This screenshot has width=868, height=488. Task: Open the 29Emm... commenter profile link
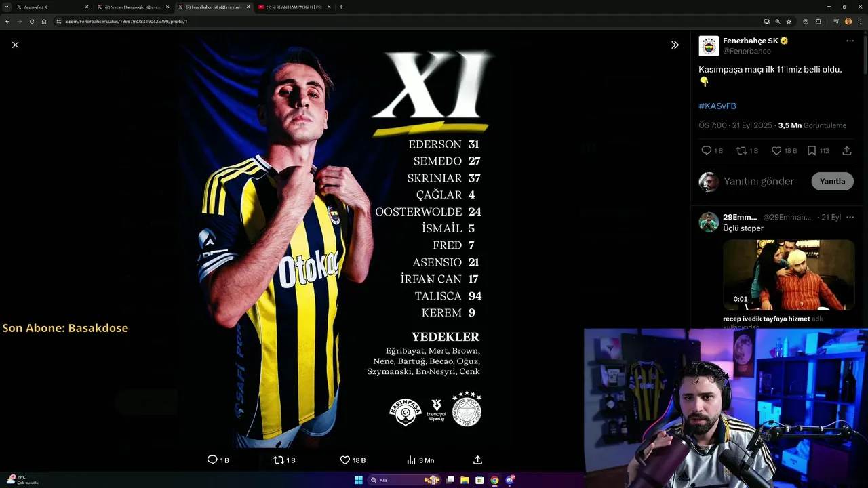click(740, 217)
